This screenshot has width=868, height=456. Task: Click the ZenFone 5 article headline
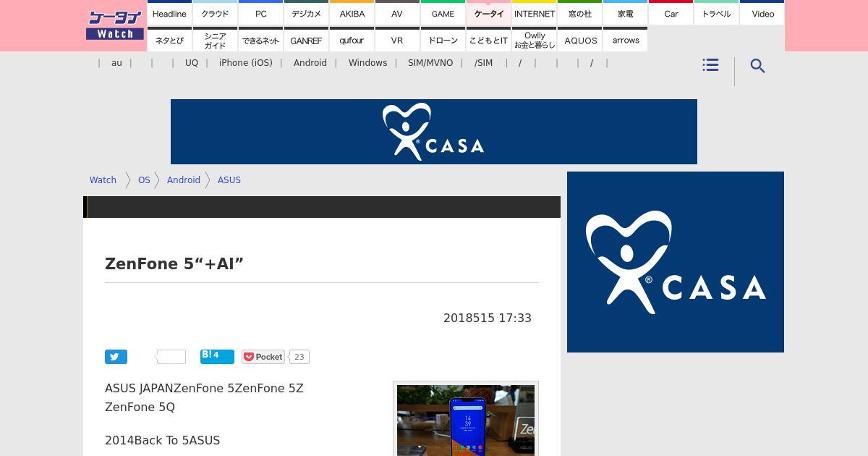tap(174, 264)
